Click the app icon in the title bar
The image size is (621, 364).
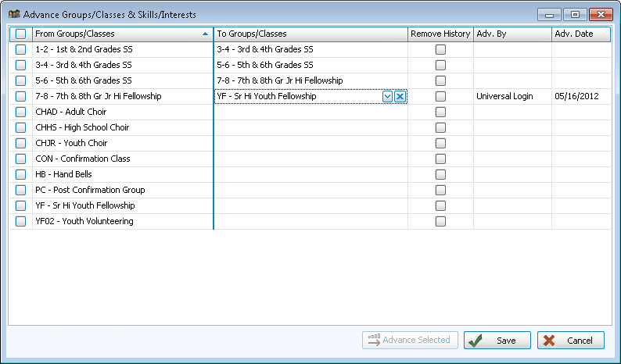tap(13, 14)
